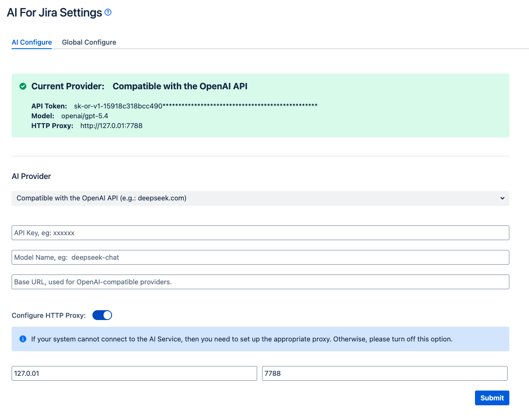Screen dimensions: 529x420
Task: Click the proxy port field showing 7788
Action: pyautogui.click(x=385, y=374)
